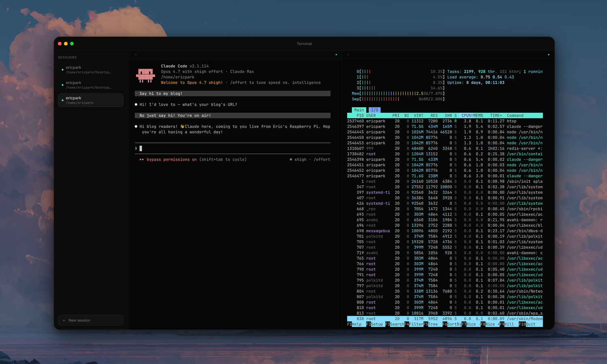This screenshot has height=364, width=607.
Task: Click the green indicator dot in the htop pane header
Action: coord(548,55)
